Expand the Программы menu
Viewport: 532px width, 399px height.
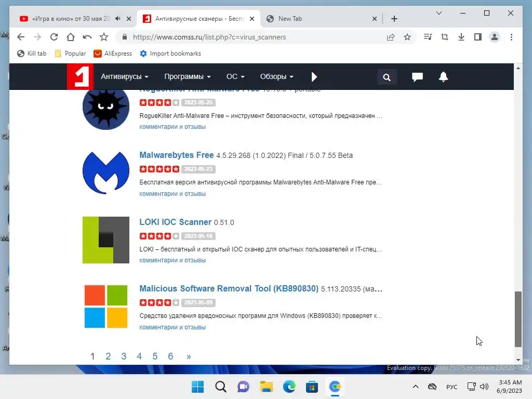(x=187, y=77)
